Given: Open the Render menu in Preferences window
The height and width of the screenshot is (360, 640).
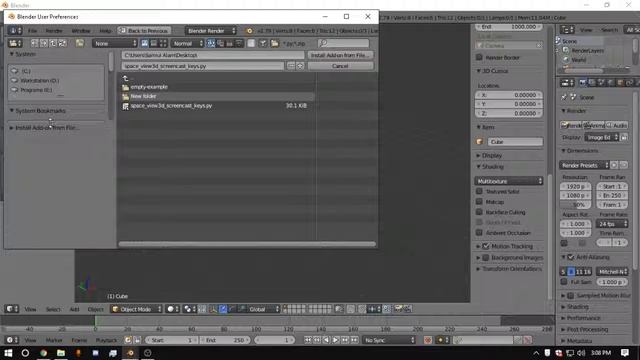Looking at the screenshot, I should (x=54, y=31).
